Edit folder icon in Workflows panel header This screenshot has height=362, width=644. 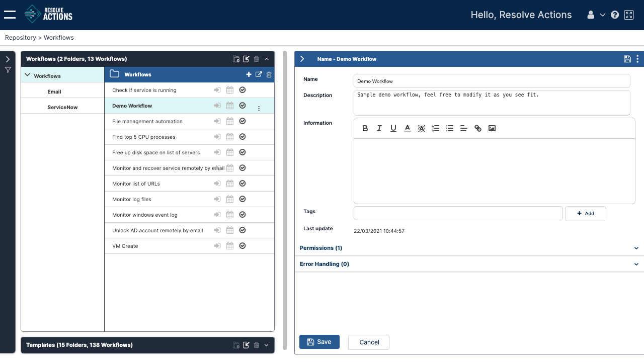point(246,59)
